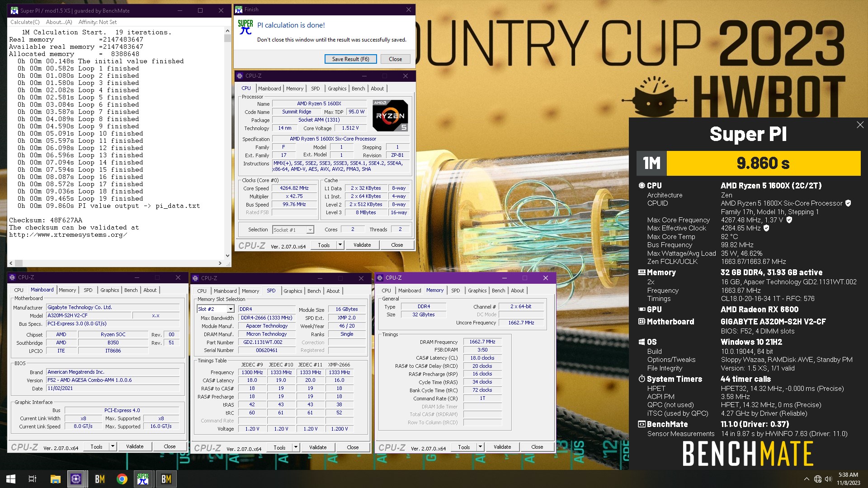Click the xtremesystems.org URL text
The height and width of the screenshot is (488, 868).
click(68, 235)
